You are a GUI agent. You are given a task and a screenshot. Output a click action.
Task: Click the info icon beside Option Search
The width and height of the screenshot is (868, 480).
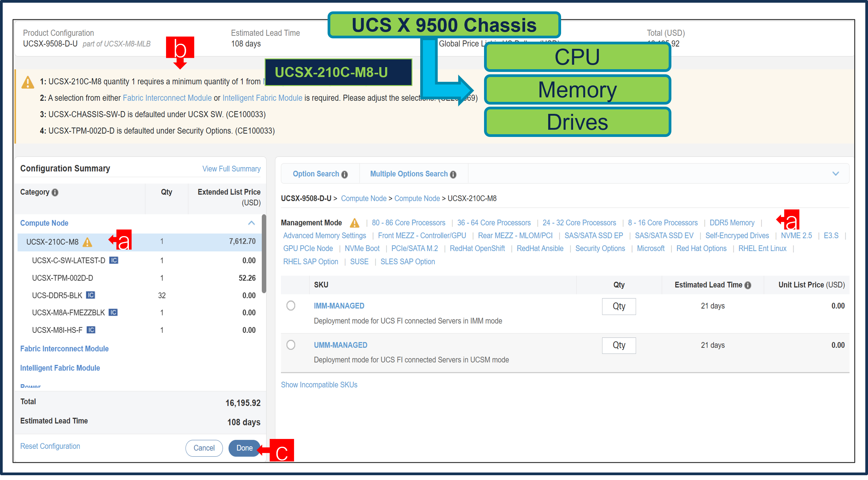pyautogui.click(x=344, y=174)
